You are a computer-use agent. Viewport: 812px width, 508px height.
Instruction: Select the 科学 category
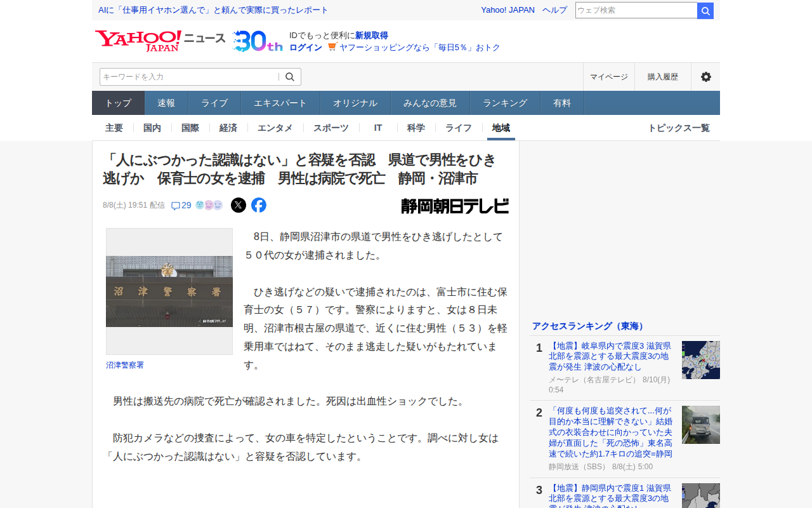click(416, 128)
